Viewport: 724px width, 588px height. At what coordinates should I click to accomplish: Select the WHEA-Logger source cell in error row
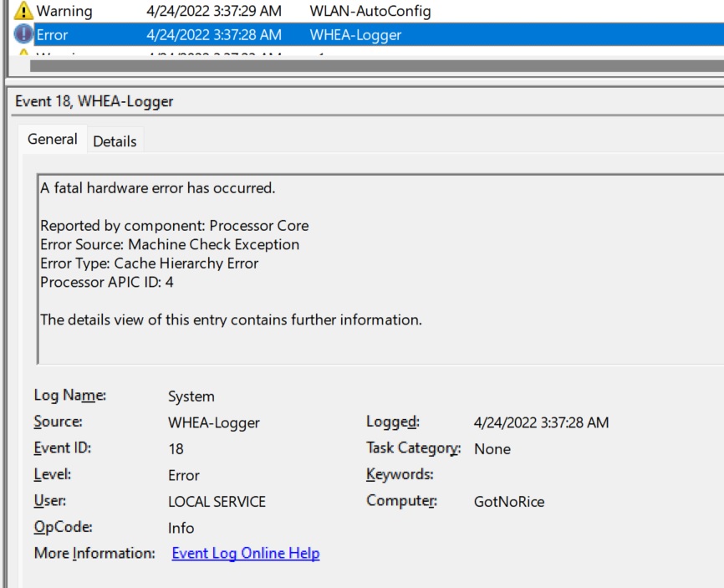click(x=355, y=35)
